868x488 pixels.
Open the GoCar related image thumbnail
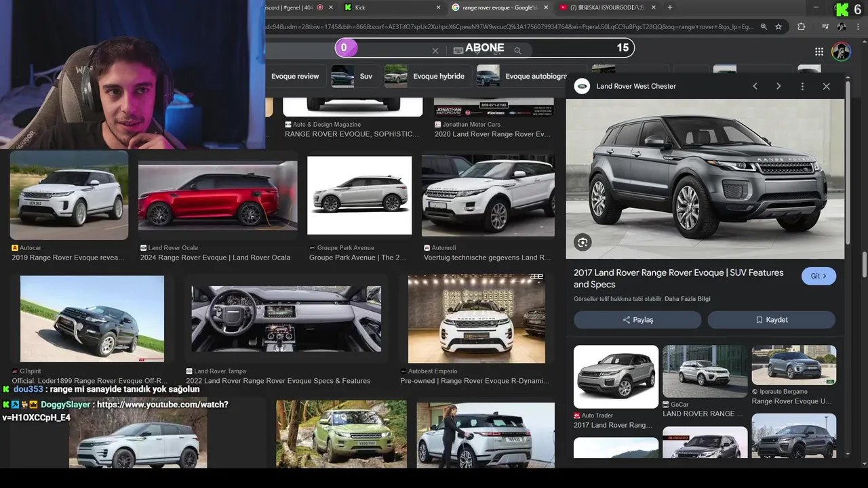tap(705, 371)
